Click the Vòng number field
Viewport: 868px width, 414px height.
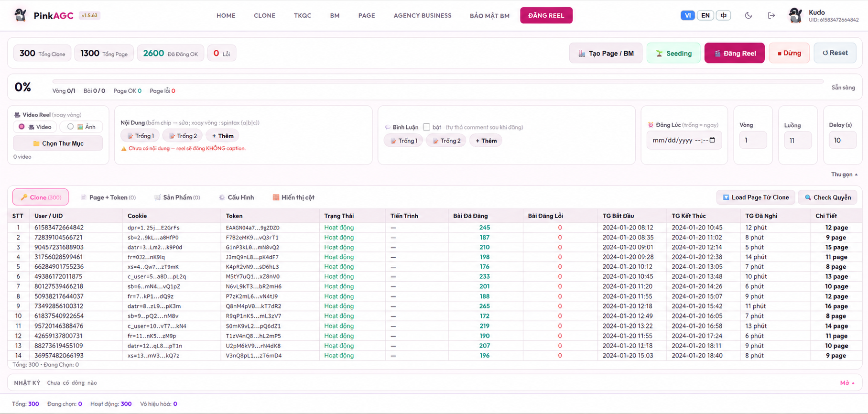753,140
